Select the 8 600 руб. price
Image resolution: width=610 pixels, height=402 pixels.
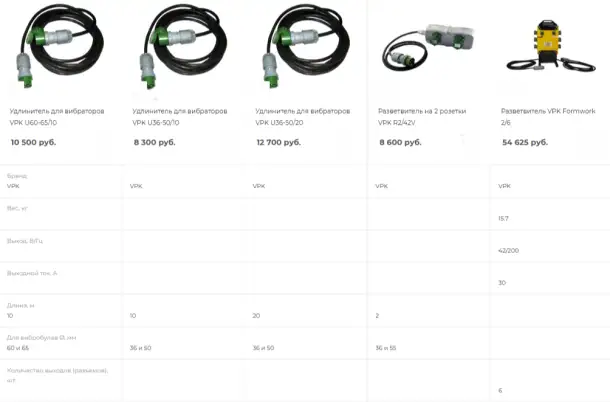click(x=400, y=142)
